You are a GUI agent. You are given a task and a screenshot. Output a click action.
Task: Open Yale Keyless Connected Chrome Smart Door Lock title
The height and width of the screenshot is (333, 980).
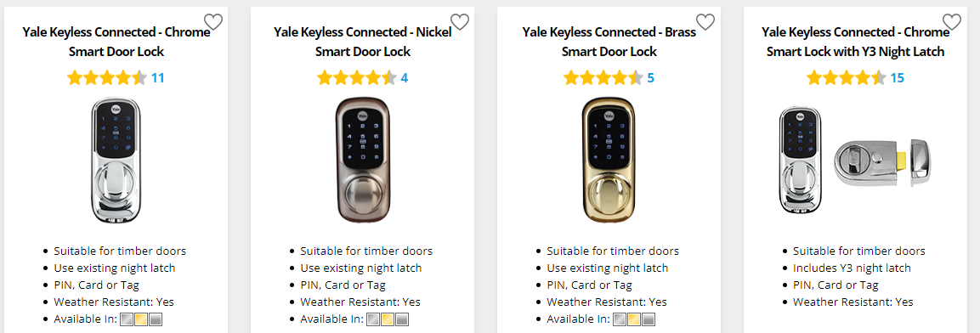coord(116,42)
